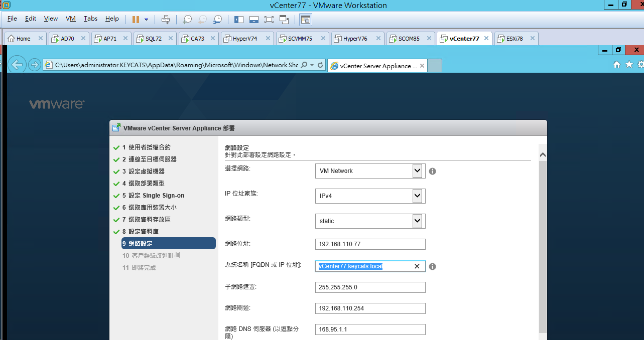This screenshot has height=340, width=644.
Task: Take a snapshot of this virtual machine
Action: [187, 19]
